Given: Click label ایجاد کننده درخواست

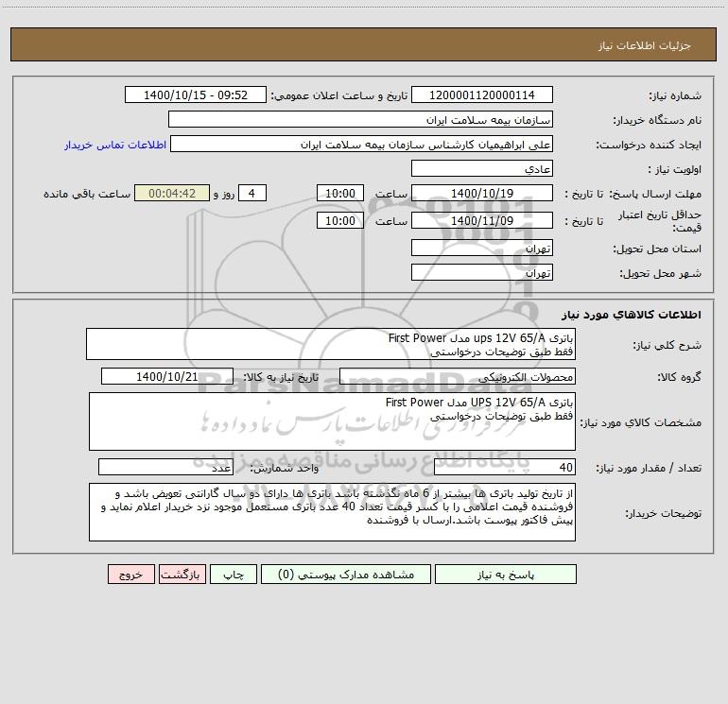Looking at the screenshot, I should pos(649,145).
